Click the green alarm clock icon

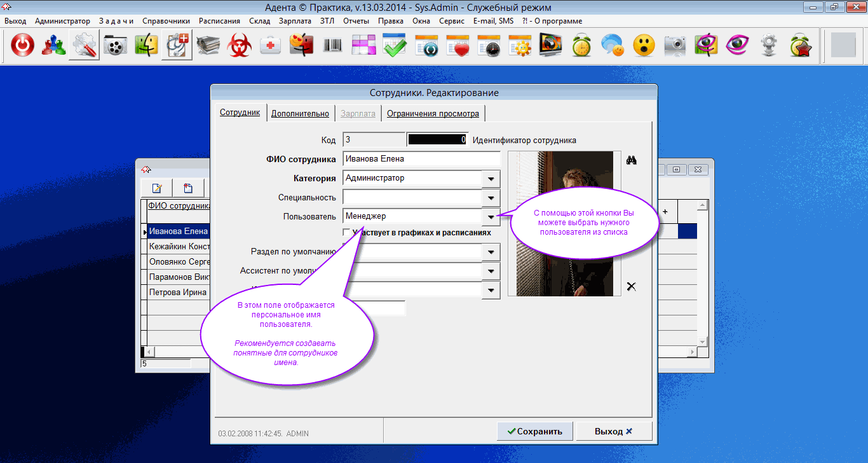pyautogui.click(x=581, y=46)
